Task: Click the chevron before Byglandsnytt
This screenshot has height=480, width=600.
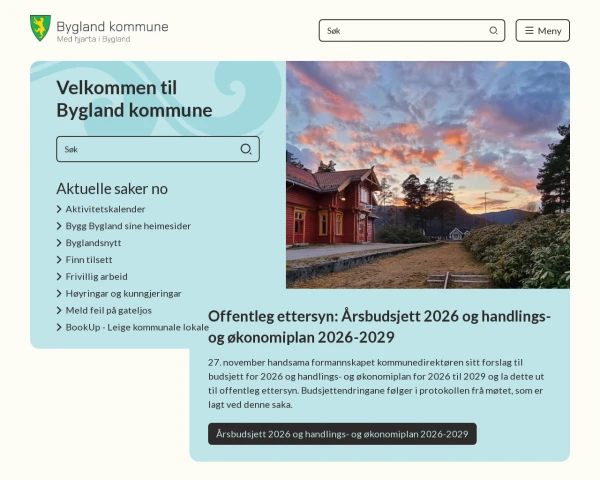Action: pos(59,243)
